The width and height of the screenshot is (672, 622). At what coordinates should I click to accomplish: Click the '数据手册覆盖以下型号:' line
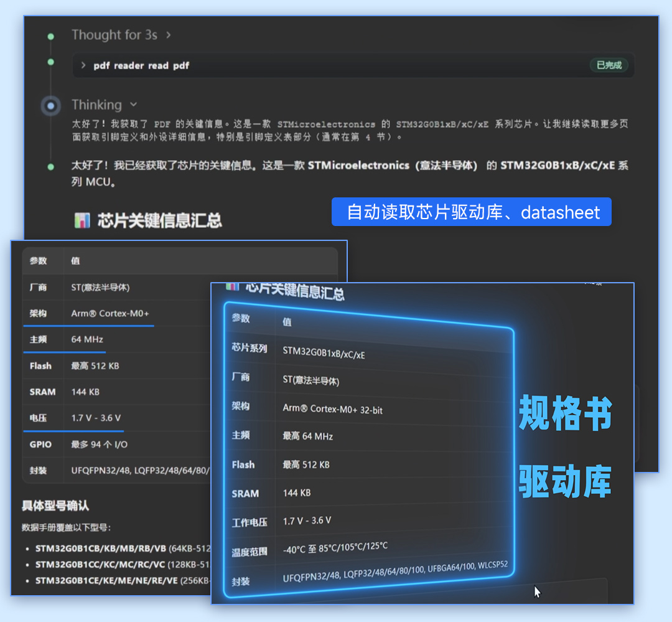click(x=67, y=527)
